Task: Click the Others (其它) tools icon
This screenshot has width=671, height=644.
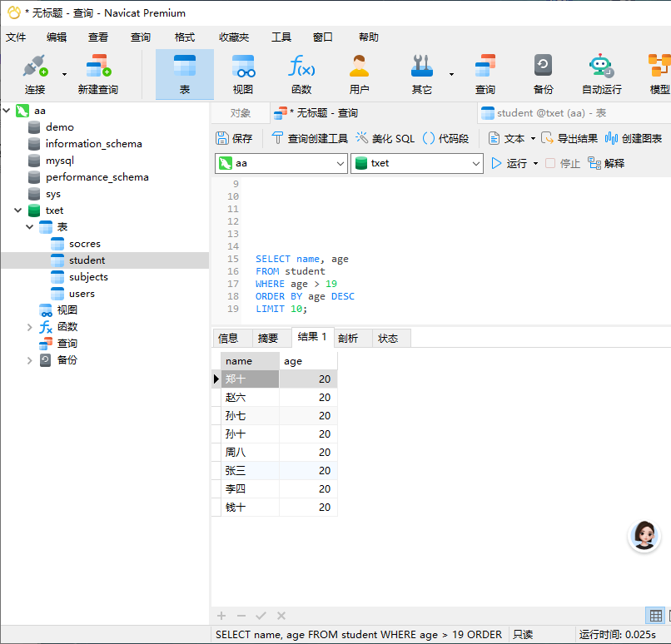Action: coord(422,66)
